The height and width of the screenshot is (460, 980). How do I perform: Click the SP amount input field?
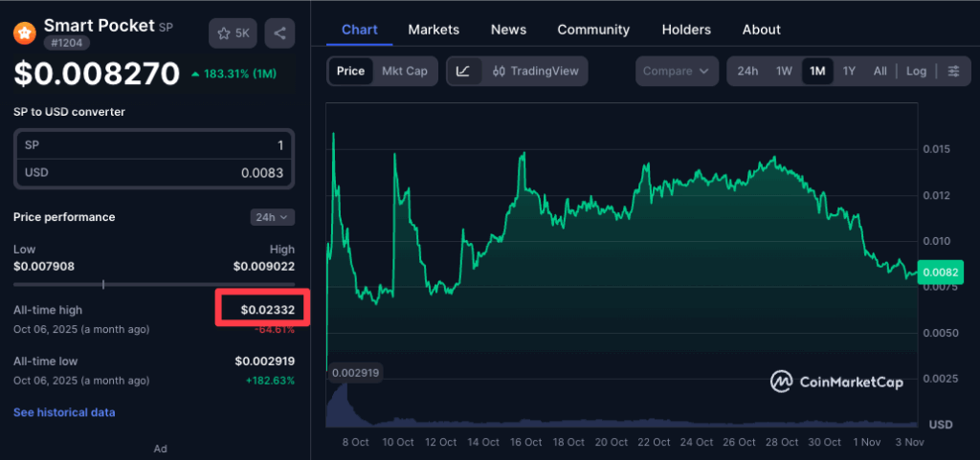(x=154, y=145)
